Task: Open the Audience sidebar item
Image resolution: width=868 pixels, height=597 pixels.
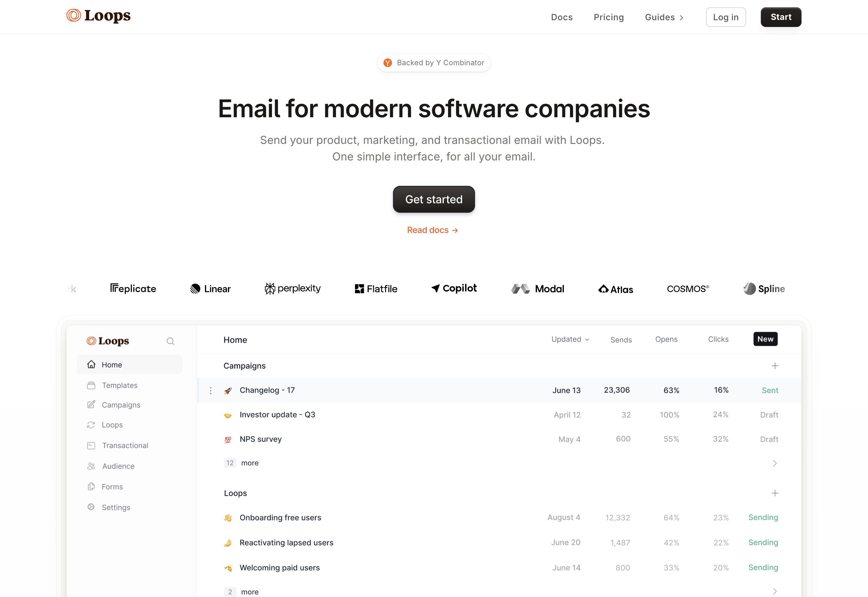Action: tap(118, 466)
